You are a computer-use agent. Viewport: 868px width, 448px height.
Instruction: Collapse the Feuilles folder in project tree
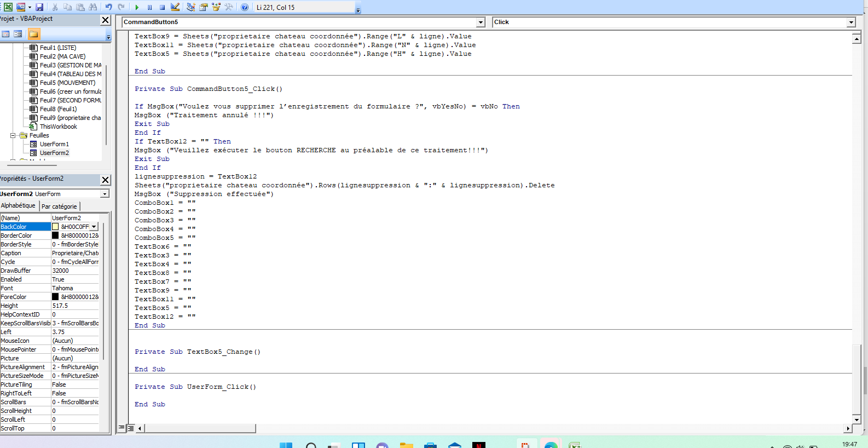pyautogui.click(x=13, y=135)
